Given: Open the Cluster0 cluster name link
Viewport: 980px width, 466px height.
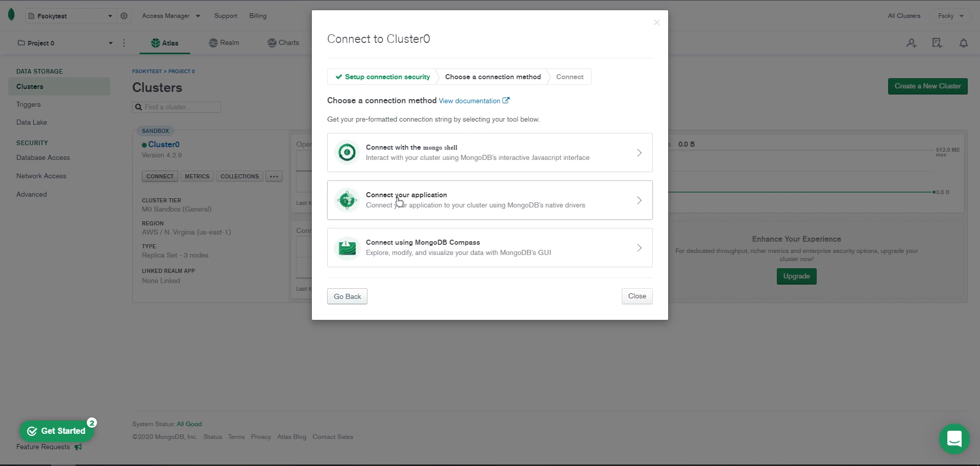Looking at the screenshot, I should click(x=164, y=145).
